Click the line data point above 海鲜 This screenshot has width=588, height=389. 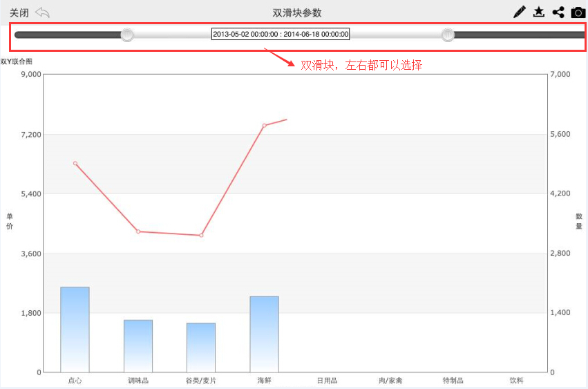(265, 125)
